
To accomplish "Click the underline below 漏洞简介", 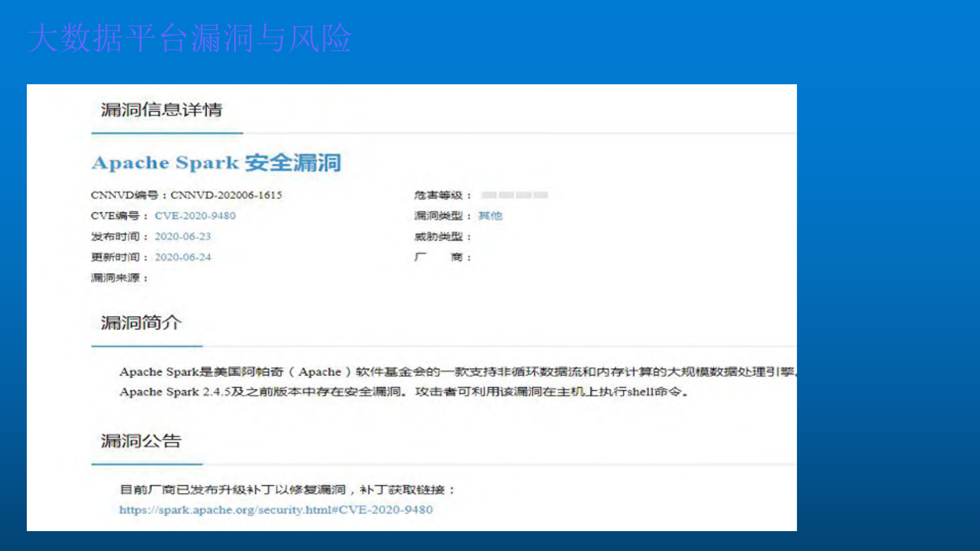I will (x=147, y=347).
